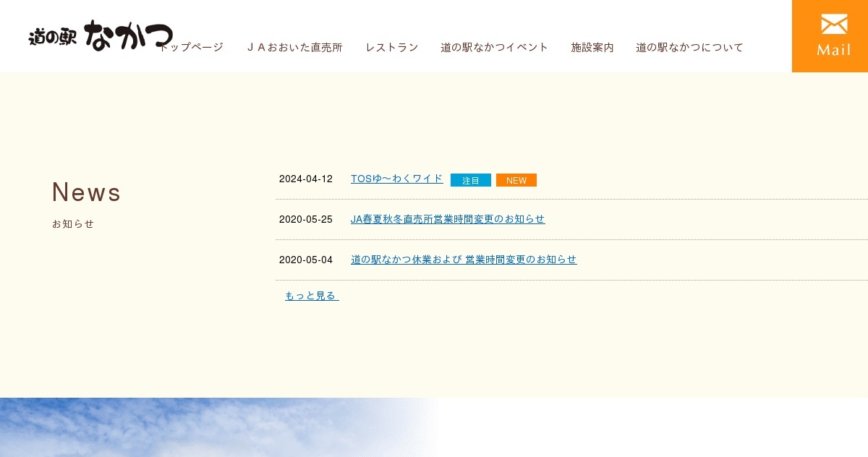Open the 道の駅なかつイベント page
The image size is (868, 457).
coord(494,48)
